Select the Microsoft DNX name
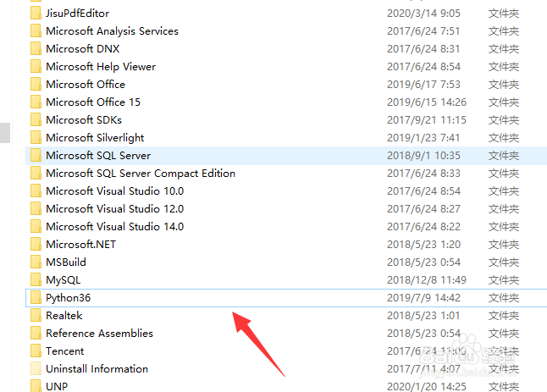Image resolution: width=547 pixels, height=392 pixels. (83, 49)
